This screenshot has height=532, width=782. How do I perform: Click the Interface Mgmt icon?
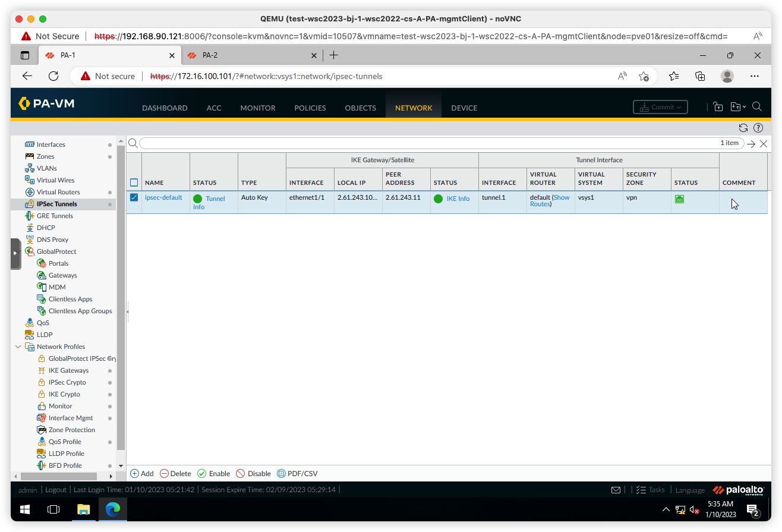(x=42, y=418)
